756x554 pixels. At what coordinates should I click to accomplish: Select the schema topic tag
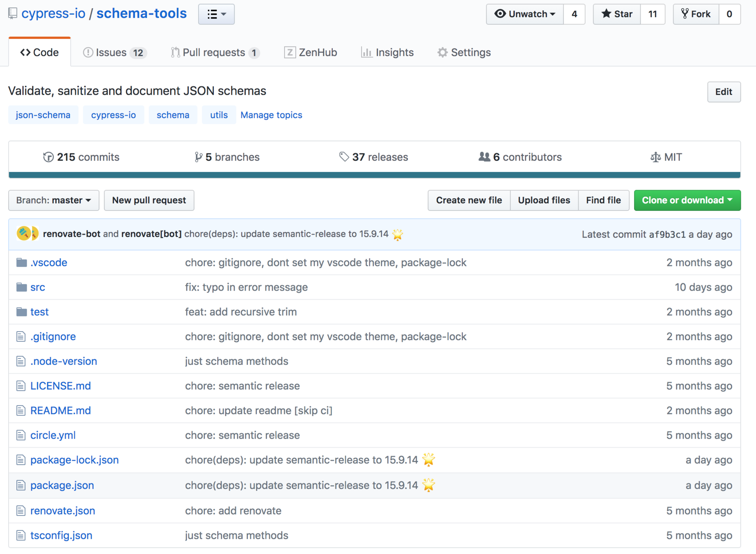click(x=173, y=115)
